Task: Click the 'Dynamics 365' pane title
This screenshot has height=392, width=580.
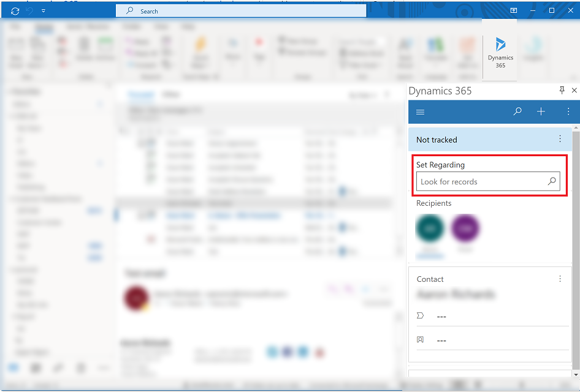Action: point(440,91)
